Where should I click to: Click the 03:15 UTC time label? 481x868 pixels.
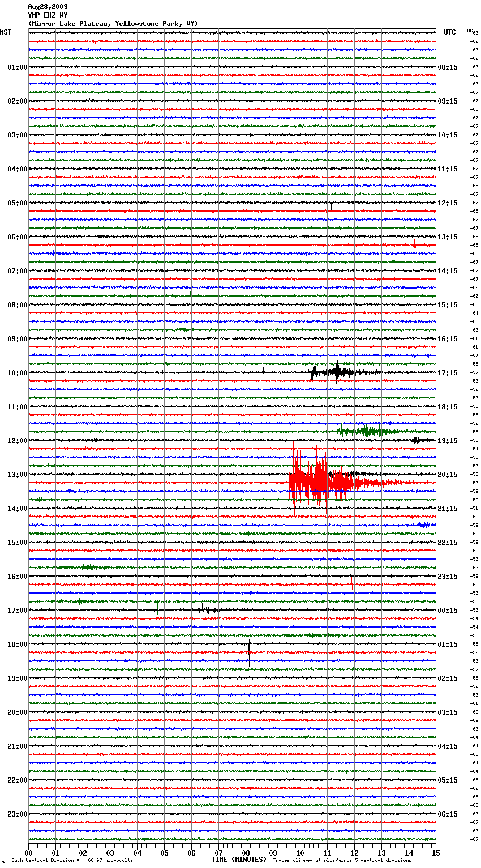point(448,712)
